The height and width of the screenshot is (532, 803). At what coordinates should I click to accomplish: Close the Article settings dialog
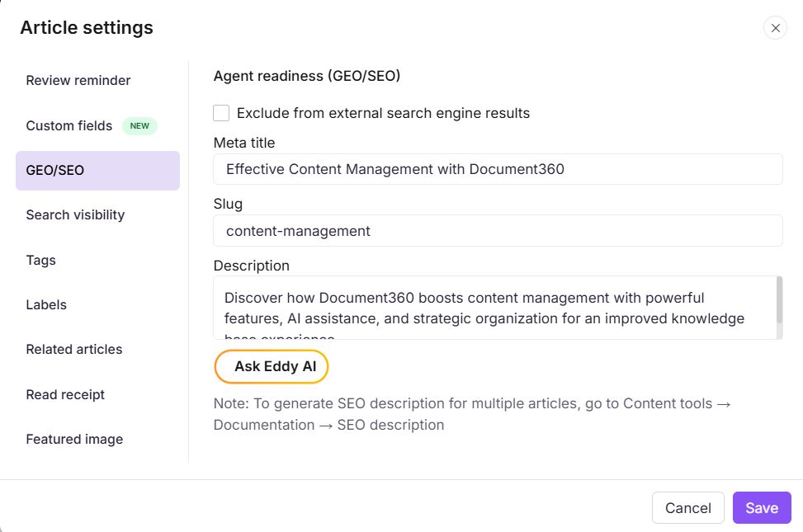pos(775,28)
